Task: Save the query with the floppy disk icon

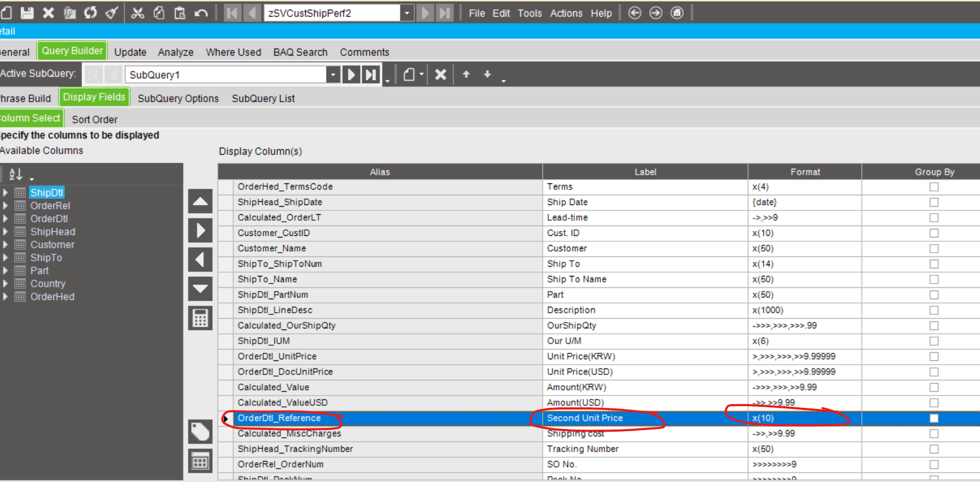Action: tap(27, 12)
